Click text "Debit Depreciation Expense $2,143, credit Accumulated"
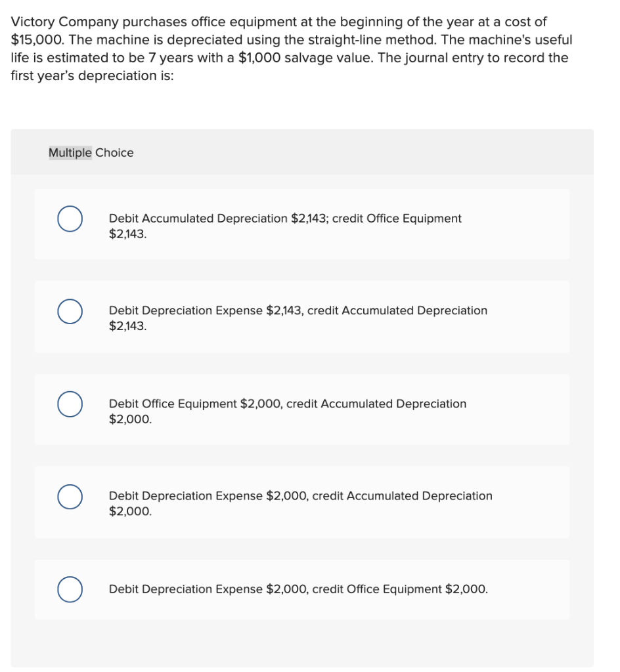This screenshot has height=672, width=620. click(298, 310)
